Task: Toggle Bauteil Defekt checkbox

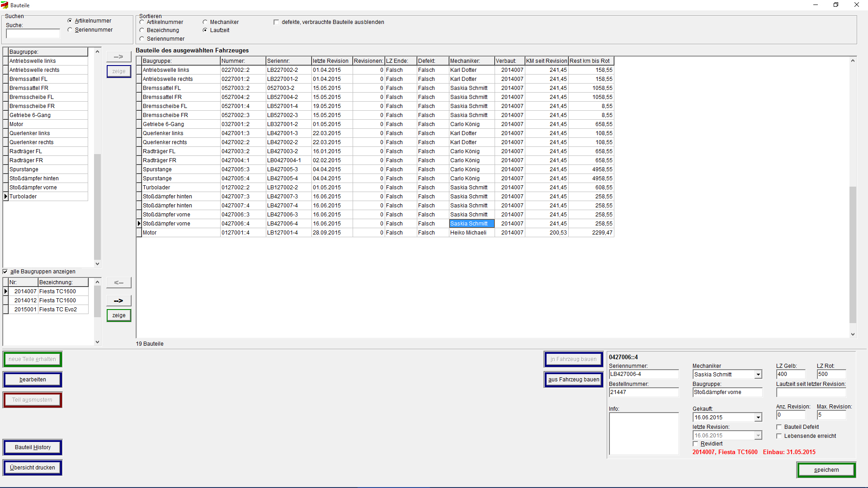Action: [779, 427]
